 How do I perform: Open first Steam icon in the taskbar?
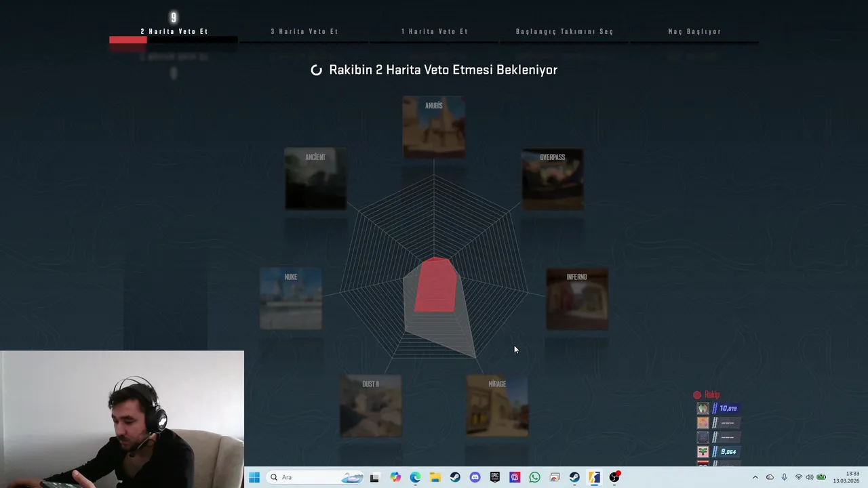pos(455,477)
